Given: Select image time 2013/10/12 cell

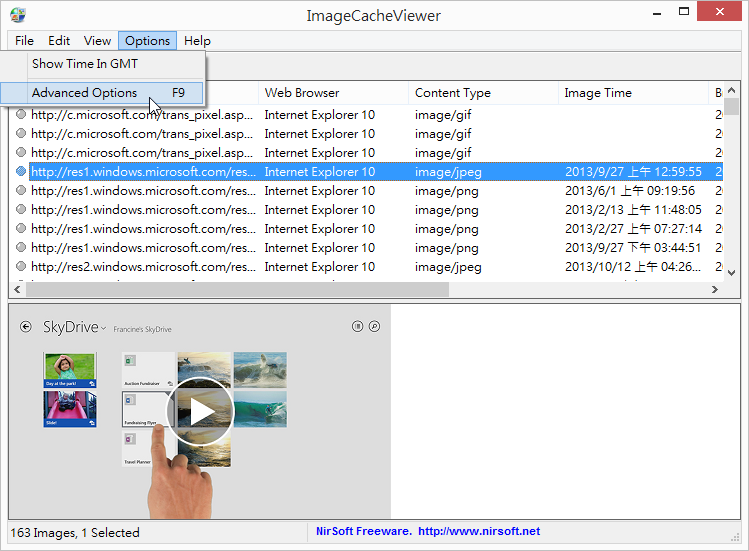Looking at the screenshot, I should [x=633, y=267].
